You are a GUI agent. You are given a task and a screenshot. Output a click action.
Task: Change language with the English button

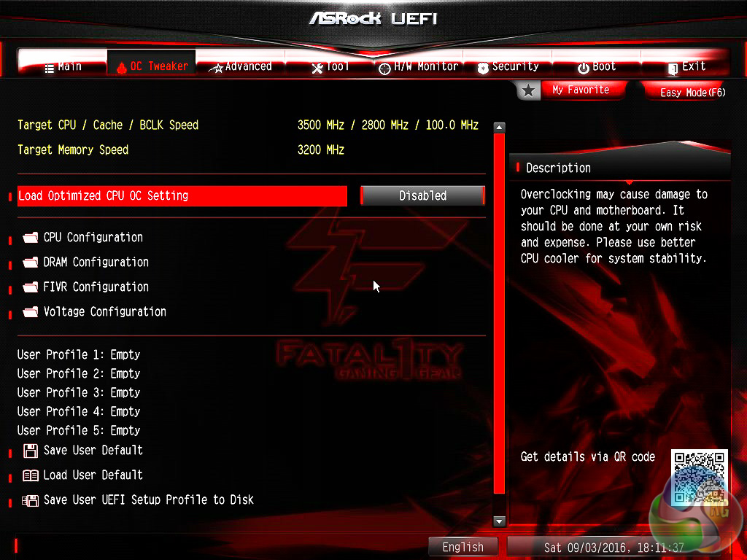coord(463,547)
